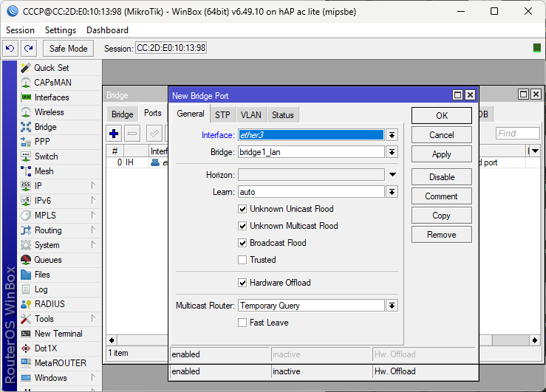Open MetaROUTER from sidebar
The width and height of the screenshot is (546, 392).
coord(60,363)
